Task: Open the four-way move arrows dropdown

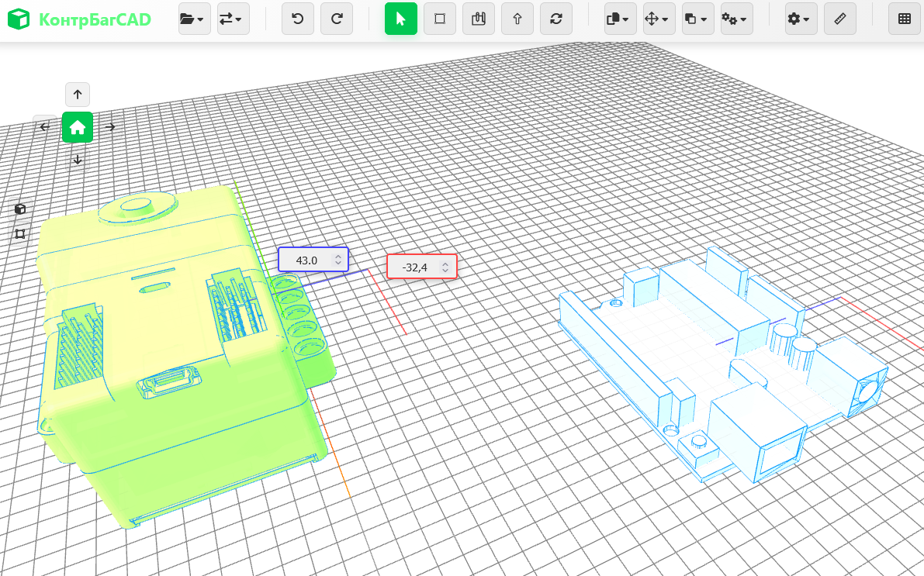Action: (659, 19)
